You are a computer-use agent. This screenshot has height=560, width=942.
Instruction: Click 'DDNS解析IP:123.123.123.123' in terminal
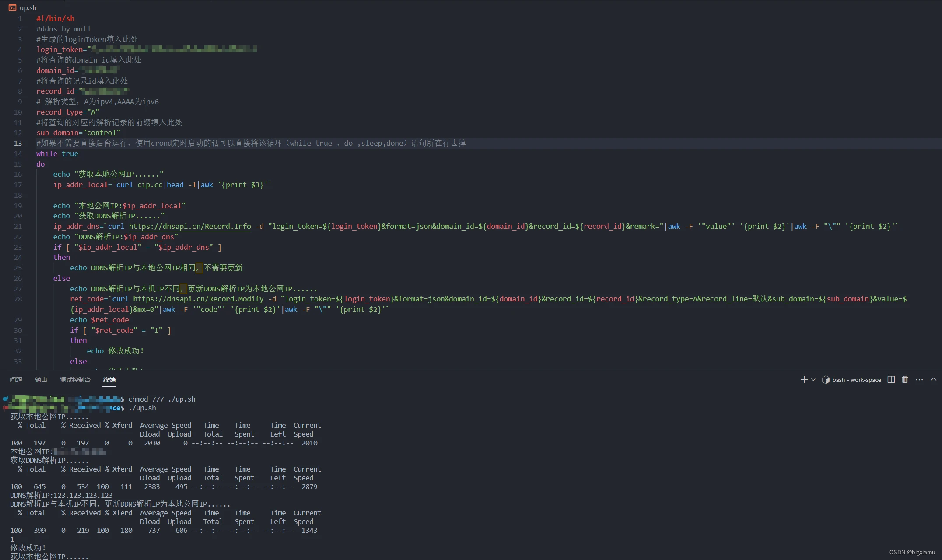pos(61,495)
